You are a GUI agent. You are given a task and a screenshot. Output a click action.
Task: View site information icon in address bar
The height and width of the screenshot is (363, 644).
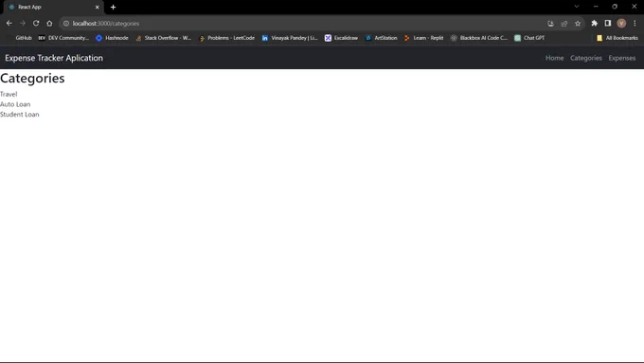66,24
